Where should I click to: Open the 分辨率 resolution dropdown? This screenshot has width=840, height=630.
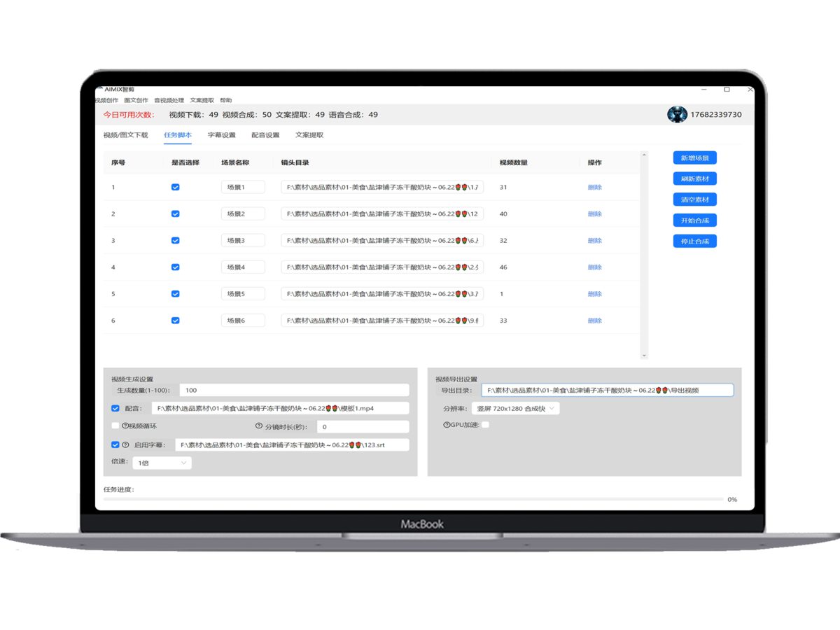(515, 408)
